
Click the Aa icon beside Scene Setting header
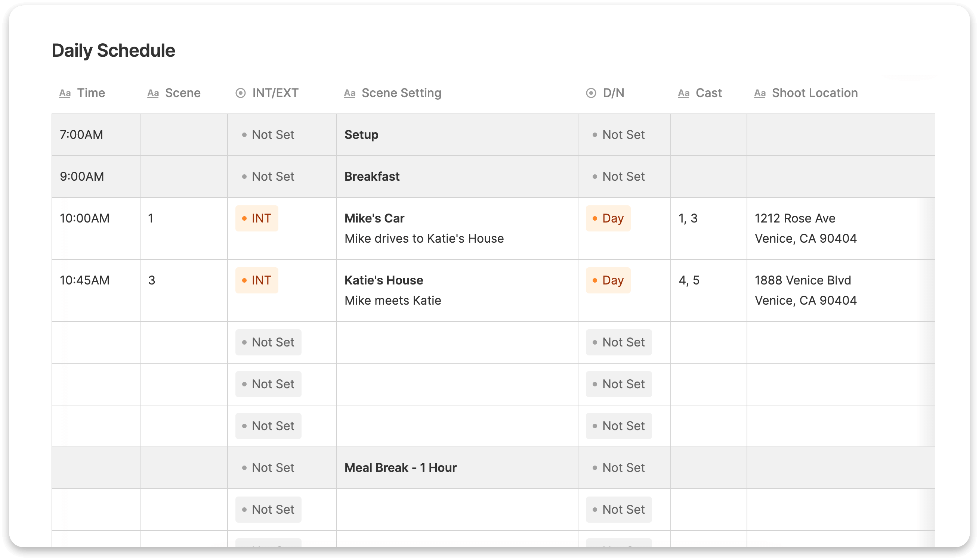(x=349, y=93)
